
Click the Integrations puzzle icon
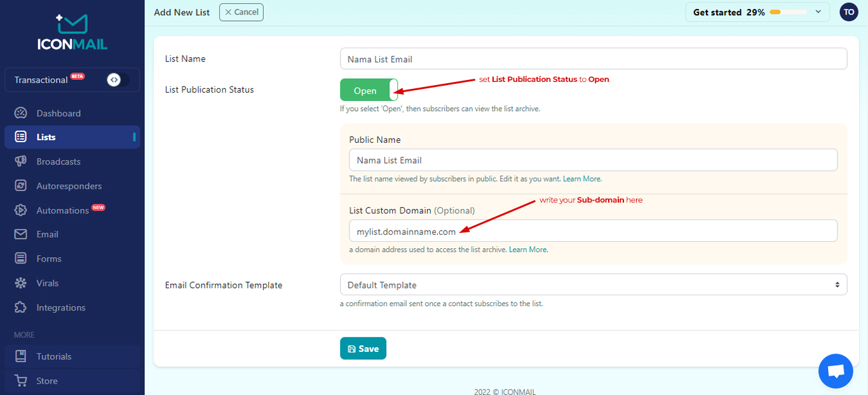[x=21, y=307]
